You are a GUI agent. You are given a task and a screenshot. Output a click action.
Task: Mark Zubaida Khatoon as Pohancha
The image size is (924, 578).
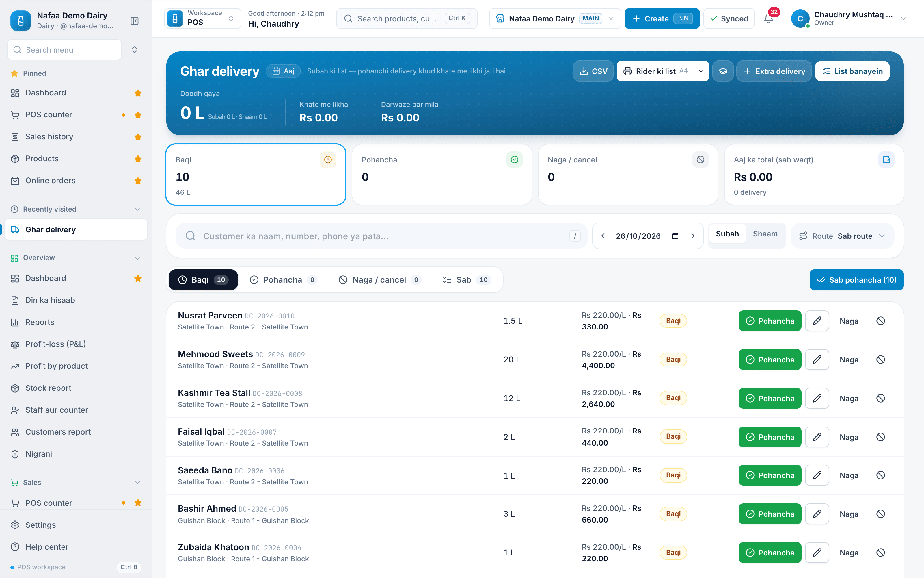(x=770, y=552)
